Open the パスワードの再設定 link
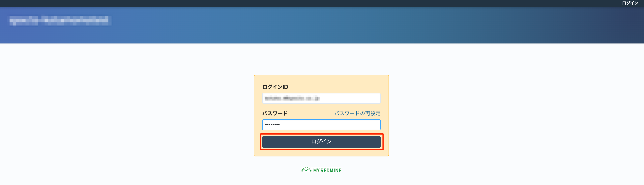The image size is (644, 185). click(357, 113)
